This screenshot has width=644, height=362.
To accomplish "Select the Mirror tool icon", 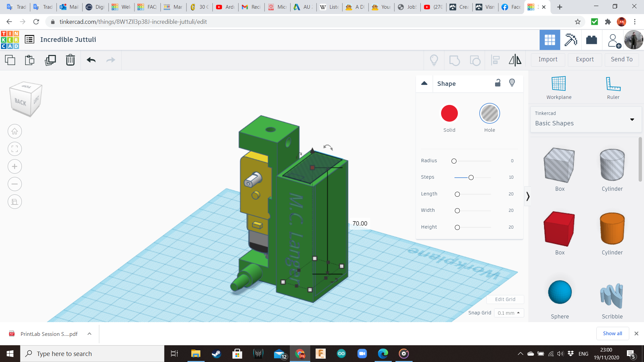I will coord(515,60).
